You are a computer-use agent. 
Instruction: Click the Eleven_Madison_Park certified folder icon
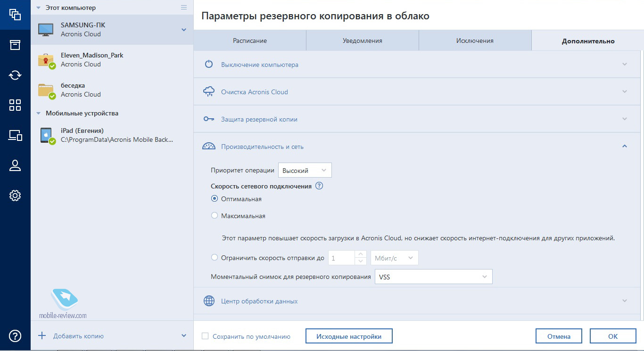pos(47,60)
